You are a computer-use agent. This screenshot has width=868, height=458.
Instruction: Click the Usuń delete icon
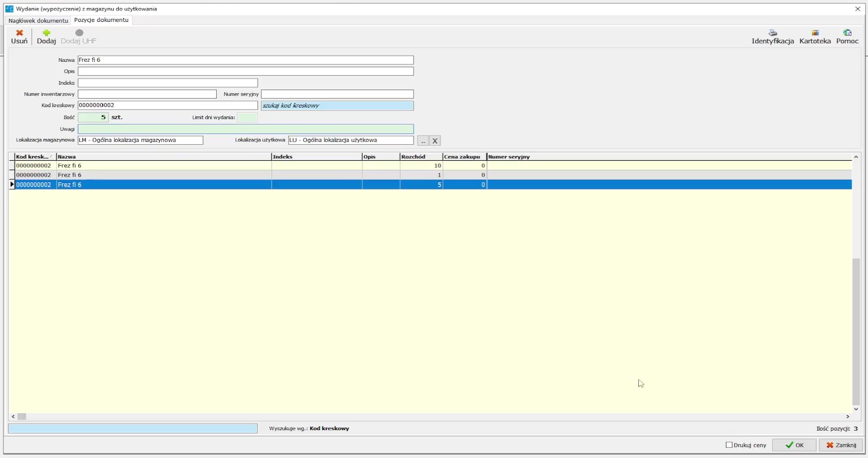click(19, 33)
